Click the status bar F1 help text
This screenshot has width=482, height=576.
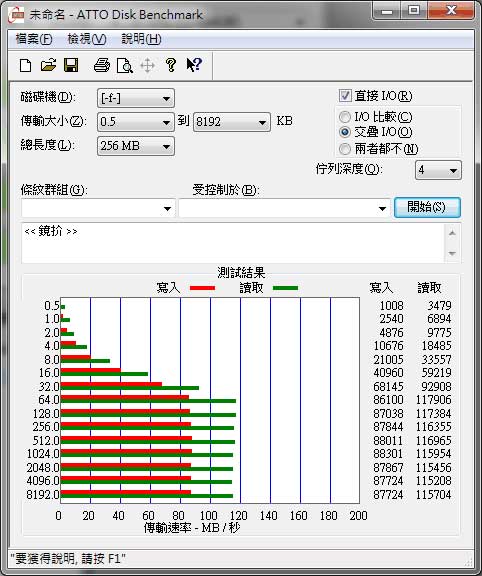[68, 559]
